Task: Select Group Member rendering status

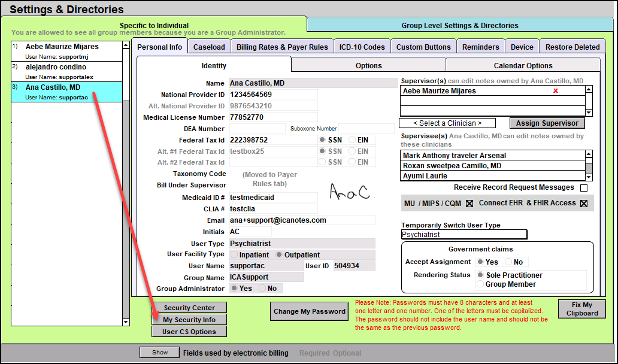Action: 480,284
